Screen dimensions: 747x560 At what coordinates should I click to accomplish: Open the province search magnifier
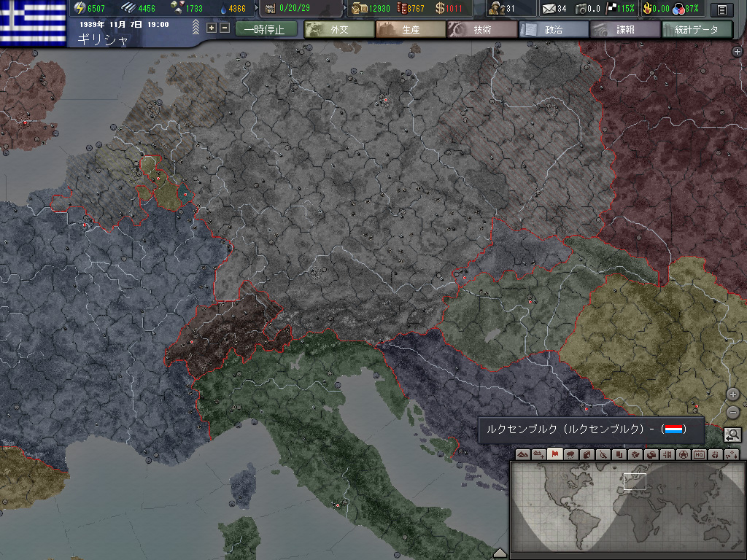click(732, 435)
